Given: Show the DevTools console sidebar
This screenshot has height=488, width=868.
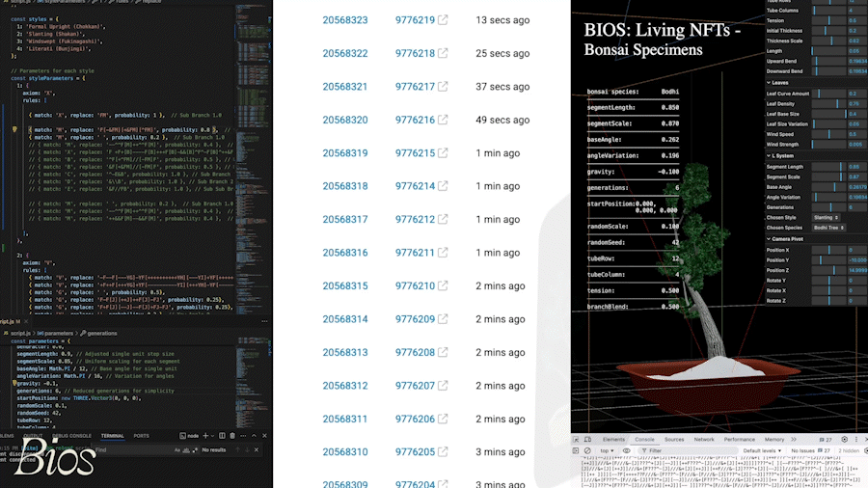Looking at the screenshot, I should (575, 451).
